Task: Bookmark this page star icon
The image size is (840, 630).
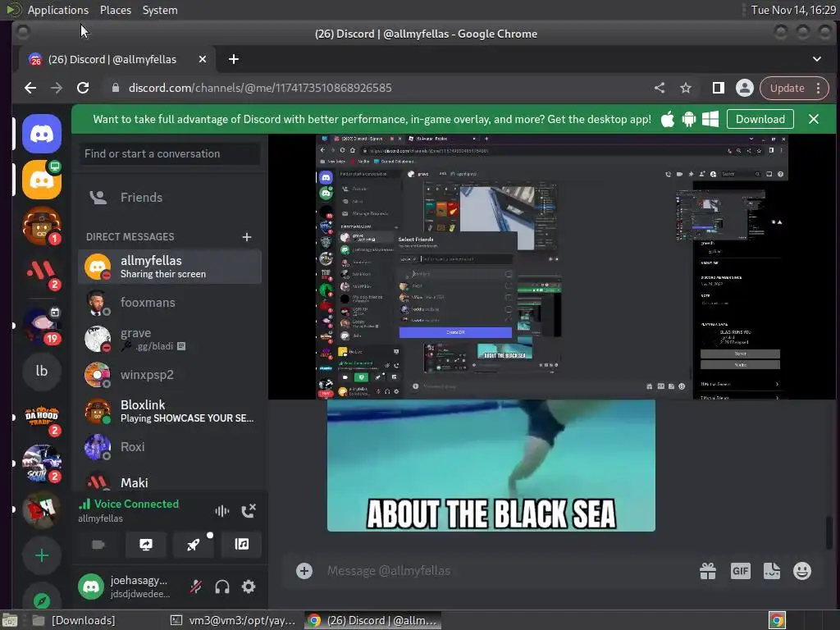Action: [x=686, y=88]
